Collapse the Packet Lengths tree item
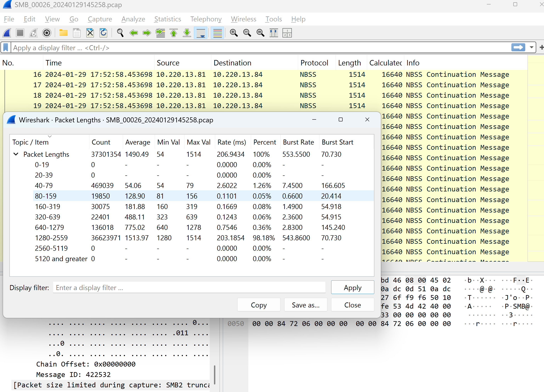The height and width of the screenshot is (392, 544). pos(16,154)
